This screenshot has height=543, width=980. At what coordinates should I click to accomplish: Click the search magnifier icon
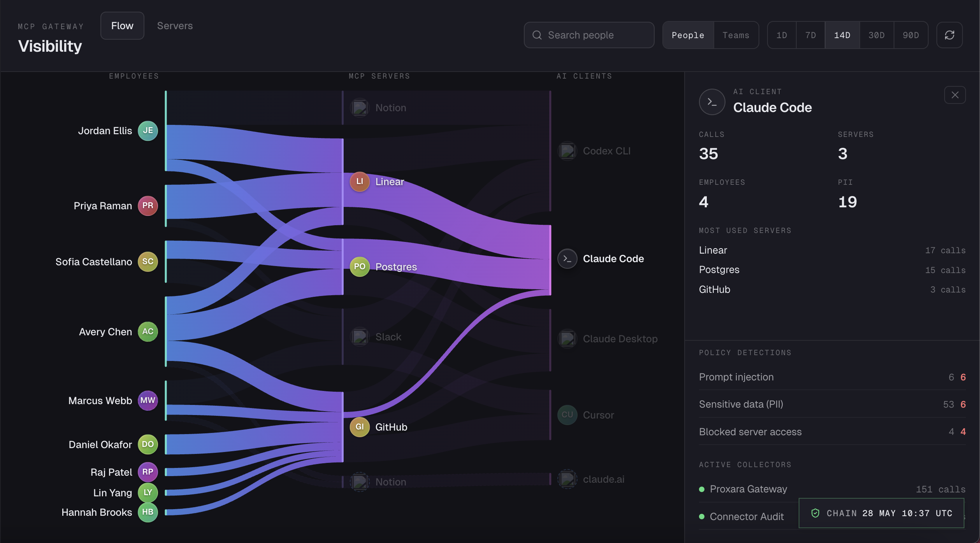point(537,35)
